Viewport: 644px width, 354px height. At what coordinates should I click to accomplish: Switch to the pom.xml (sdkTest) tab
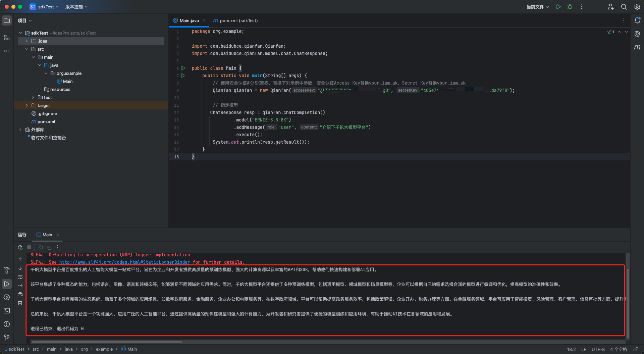click(235, 20)
